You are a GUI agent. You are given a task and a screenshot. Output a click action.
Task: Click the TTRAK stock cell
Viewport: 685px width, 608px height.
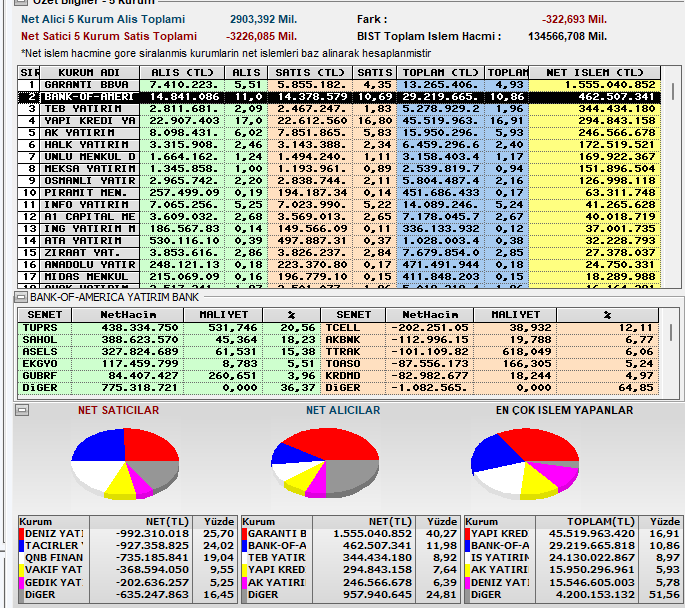coord(353,352)
